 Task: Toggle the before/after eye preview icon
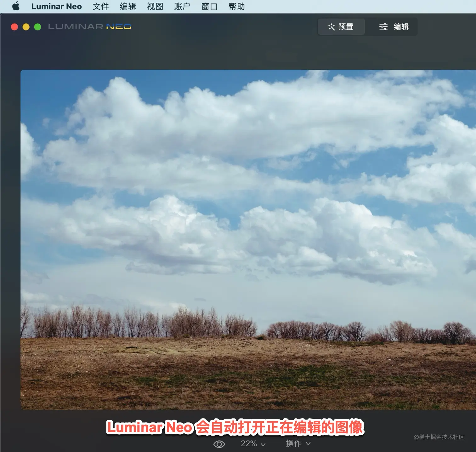point(219,444)
